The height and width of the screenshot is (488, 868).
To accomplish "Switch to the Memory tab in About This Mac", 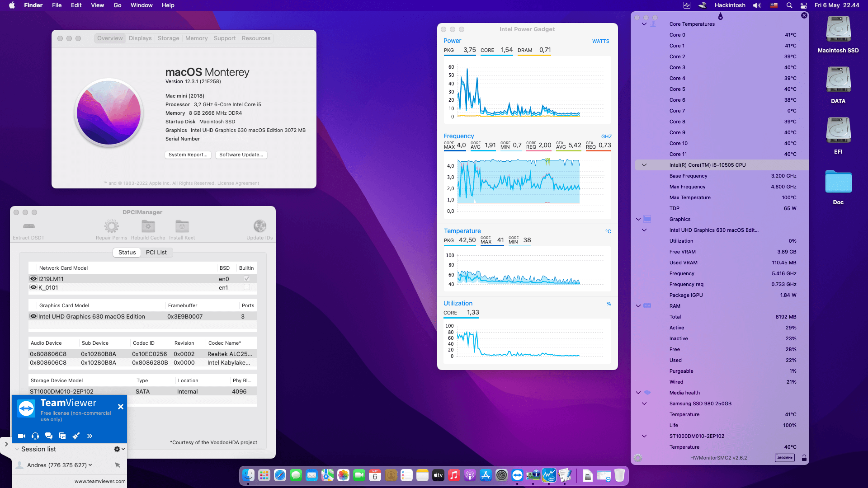I will coord(196,38).
